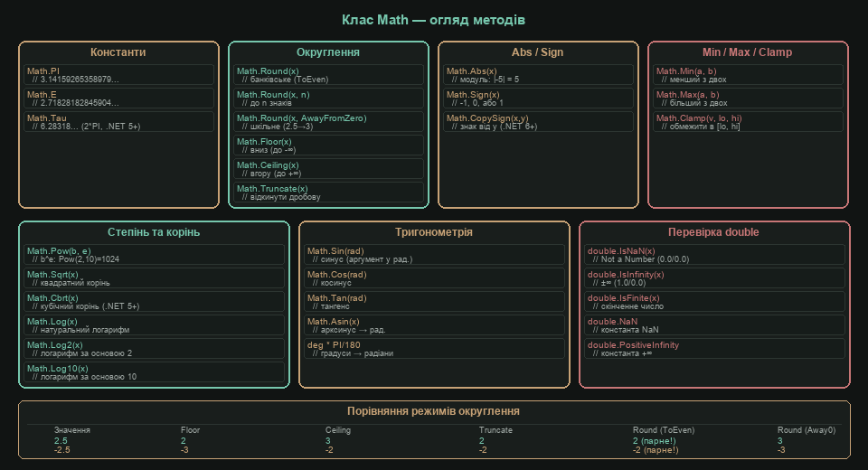Click the double.IsNaN(x) entry
This screenshot has width=868, height=470.
pyautogui.click(x=714, y=255)
